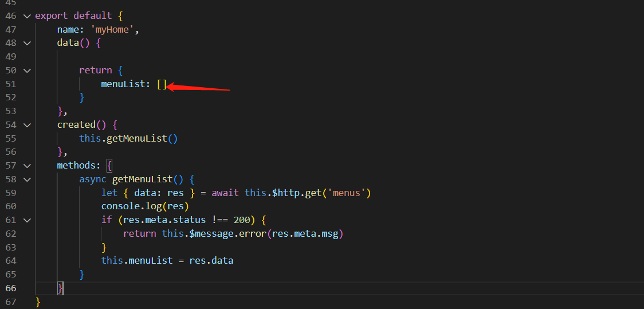
Task: Click the let keyword on line 59
Action: tap(109, 193)
